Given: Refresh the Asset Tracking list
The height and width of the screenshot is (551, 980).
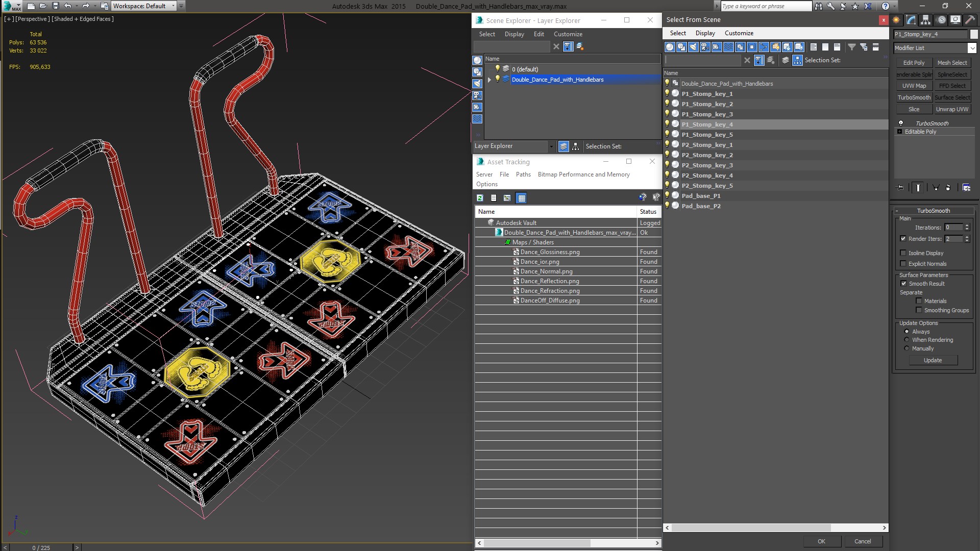Looking at the screenshot, I should pyautogui.click(x=480, y=198).
